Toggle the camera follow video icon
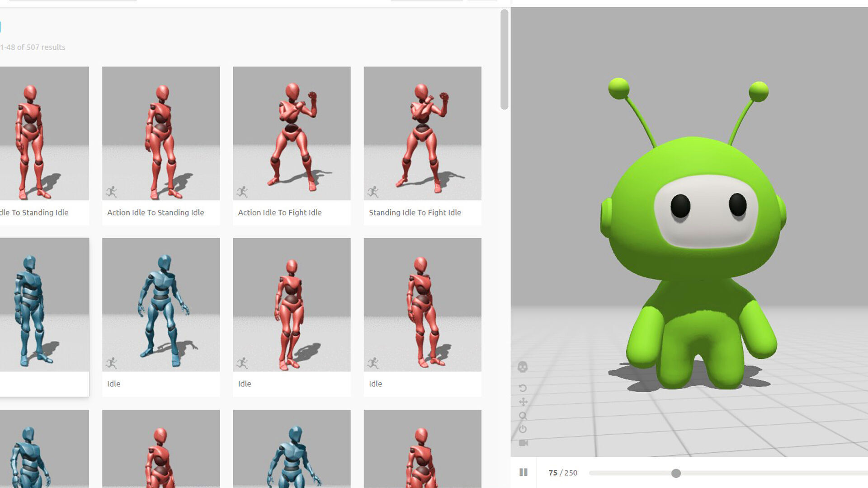 [x=523, y=443]
